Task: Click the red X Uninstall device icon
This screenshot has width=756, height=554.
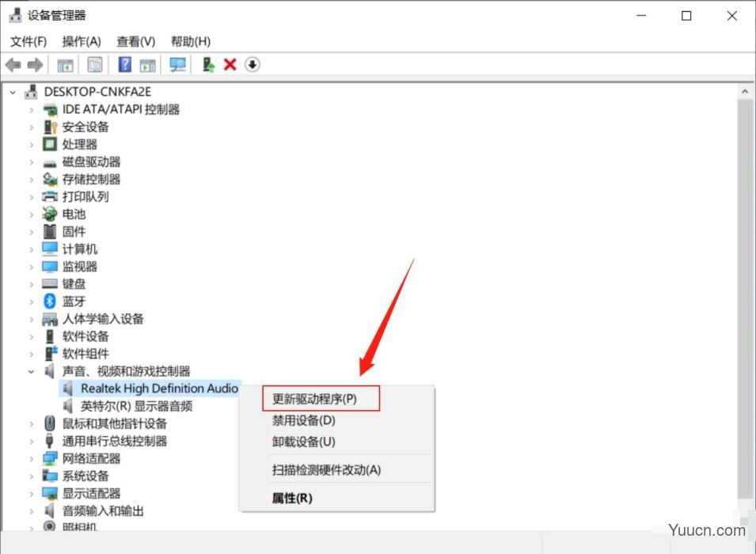Action: 230,65
